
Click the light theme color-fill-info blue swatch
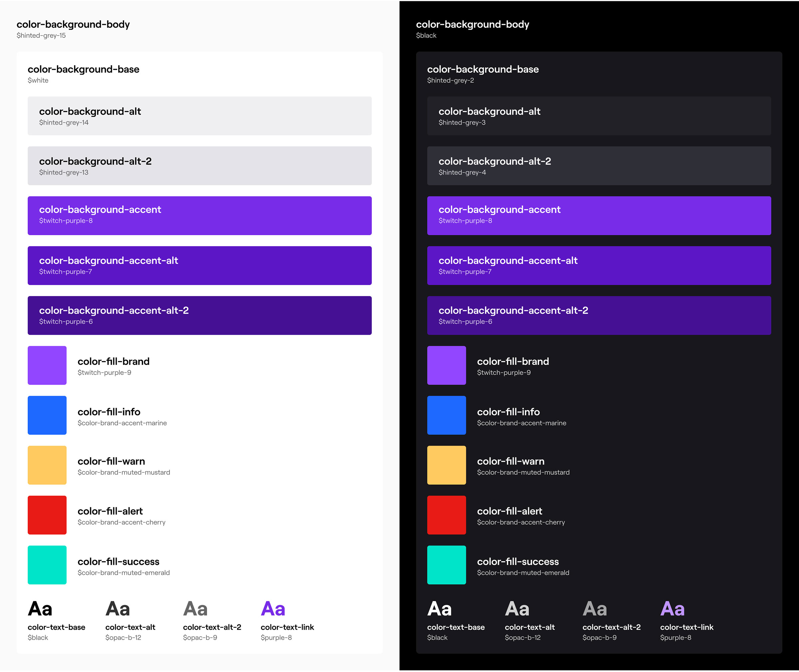[x=47, y=415]
